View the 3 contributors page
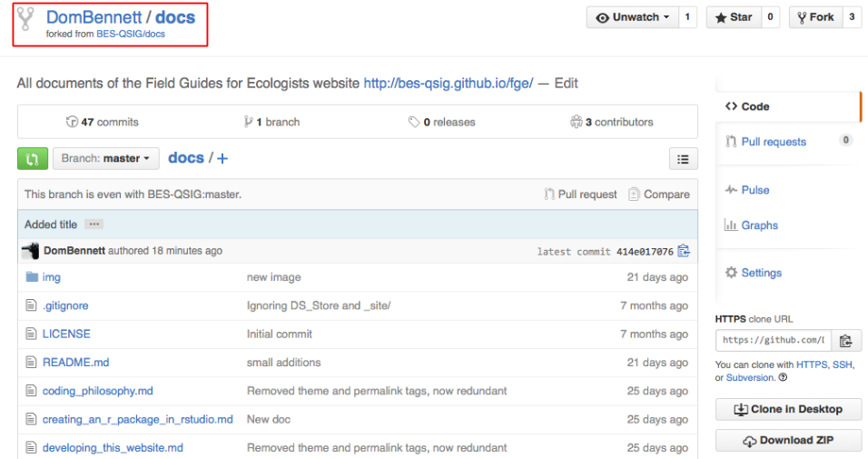Viewport: 868px width, 459px height. [612, 122]
